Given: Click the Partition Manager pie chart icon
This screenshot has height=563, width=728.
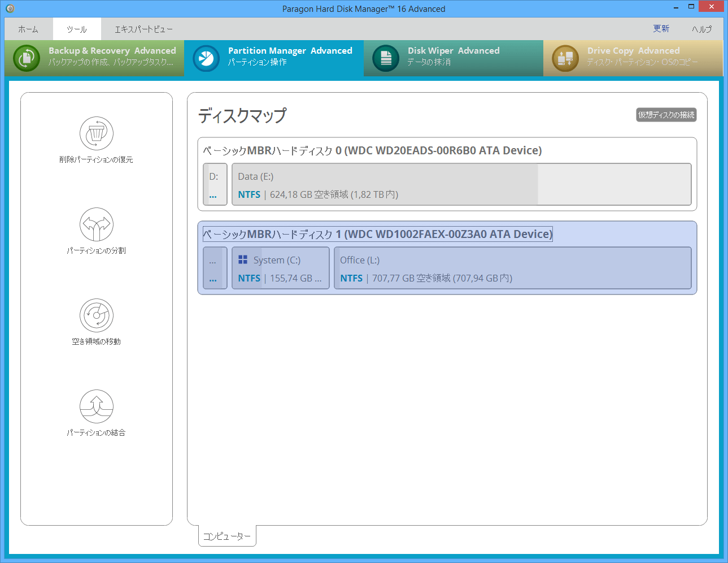Looking at the screenshot, I should click(206, 58).
